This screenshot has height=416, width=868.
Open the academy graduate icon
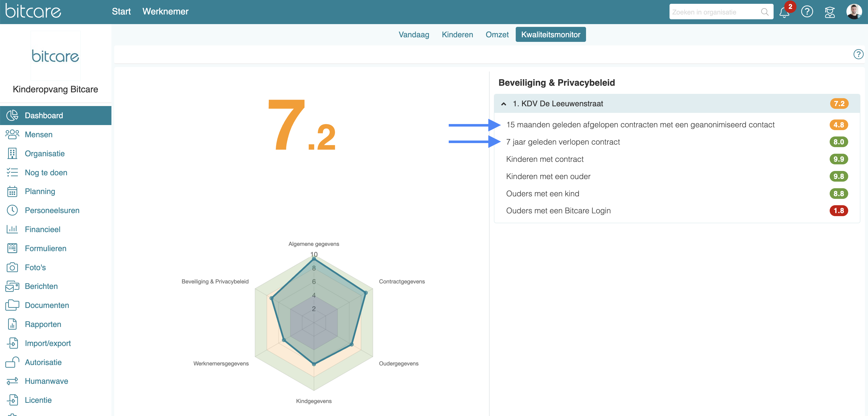click(x=830, y=12)
